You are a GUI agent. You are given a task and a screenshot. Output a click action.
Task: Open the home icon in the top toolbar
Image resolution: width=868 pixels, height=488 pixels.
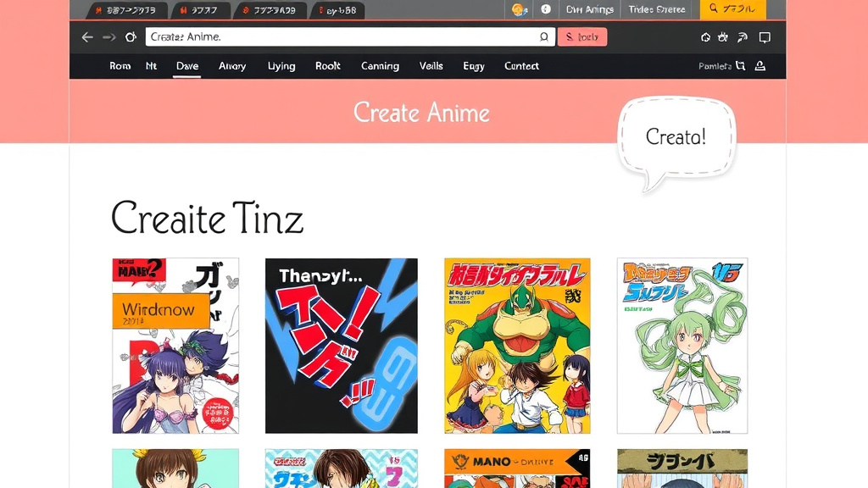(704, 37)
